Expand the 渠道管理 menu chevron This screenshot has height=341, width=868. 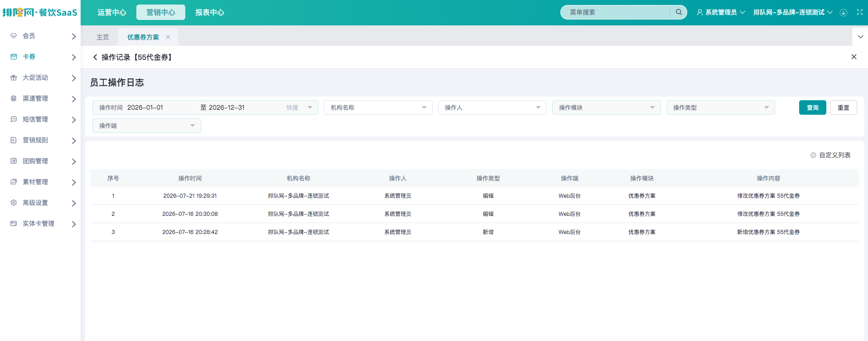click(74, 99)
